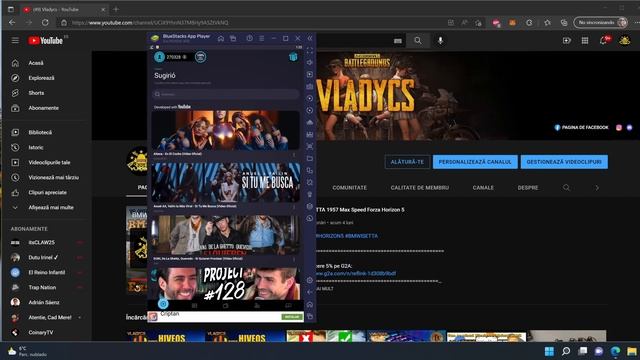Open YouTube notifications bell
This screenshot has width=640, height=360.
pyautogui.click(x=604, y=40)
